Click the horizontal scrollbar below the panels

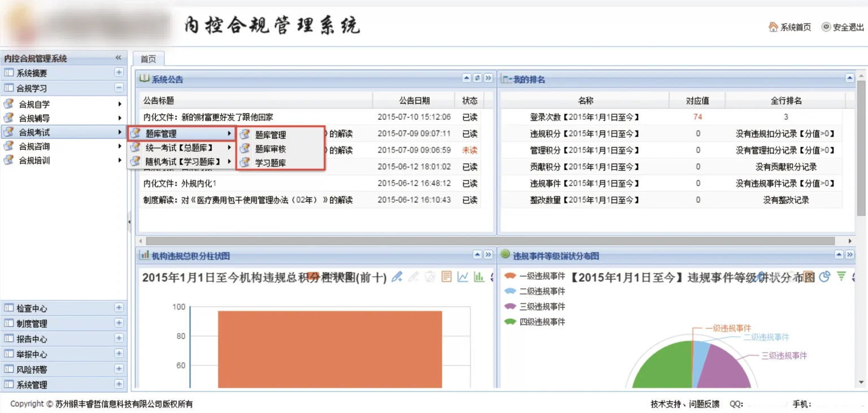(486, 241)
